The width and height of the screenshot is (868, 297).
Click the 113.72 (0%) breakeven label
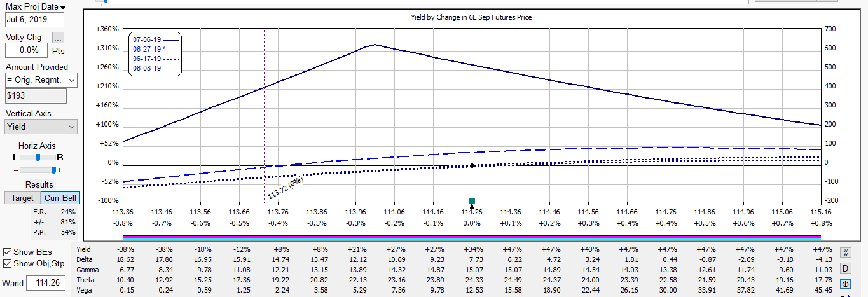click(x=285, y=189)
